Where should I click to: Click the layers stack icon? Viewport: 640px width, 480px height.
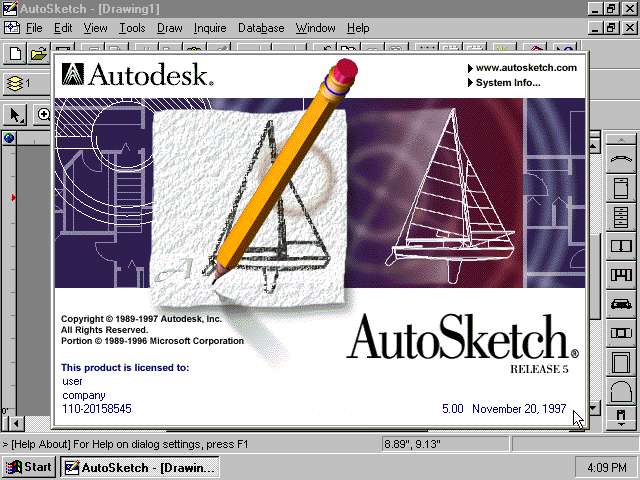(x=15, y=84)
